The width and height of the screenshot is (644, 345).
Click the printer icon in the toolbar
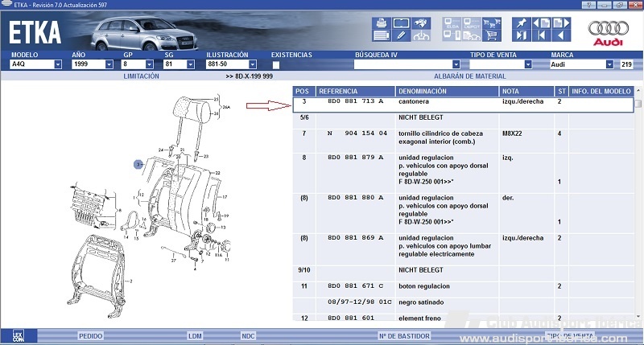tap(381, 23)
